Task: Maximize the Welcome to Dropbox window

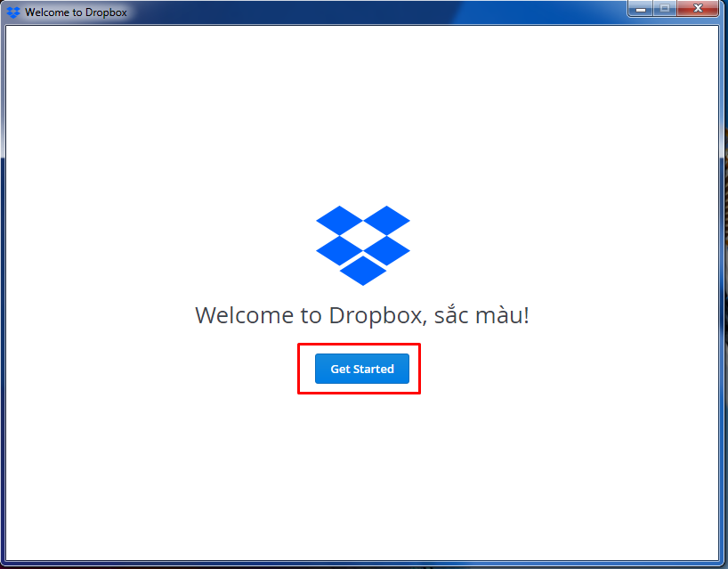Action: pos(663,9)
